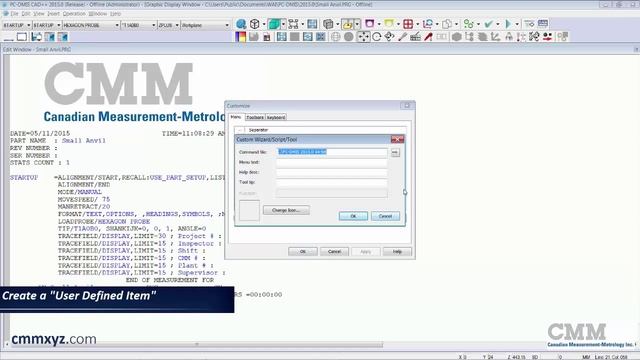The width and height of the screenshot is (640, 360).
Task: Select the Separator item in list
Action: click(x=258, y=130)
